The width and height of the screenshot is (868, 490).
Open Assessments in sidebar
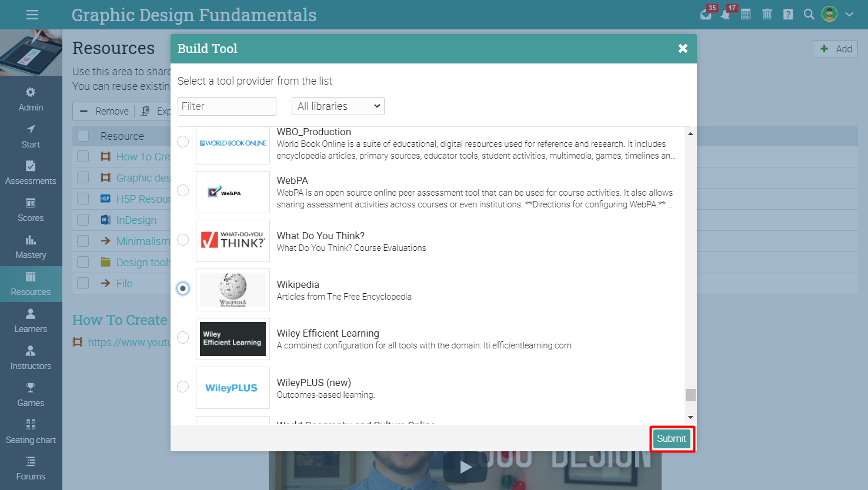[x=31, y=173]
